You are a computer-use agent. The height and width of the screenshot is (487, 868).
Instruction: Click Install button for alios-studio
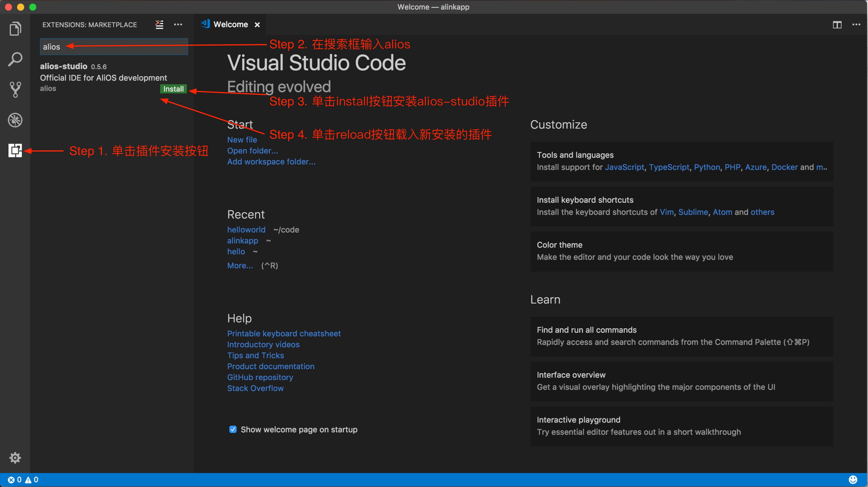click(x=173, y=89)
